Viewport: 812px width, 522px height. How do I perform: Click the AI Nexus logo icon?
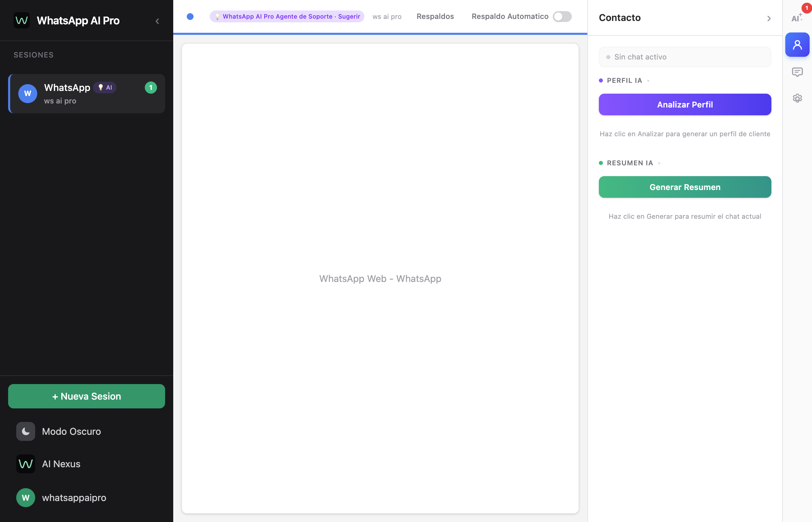tap(26, 464)
